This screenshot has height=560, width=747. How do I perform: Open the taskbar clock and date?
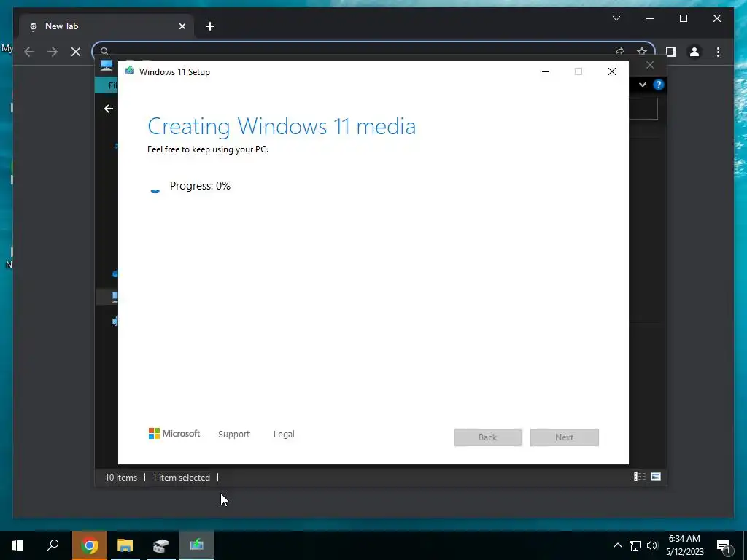(684, 545)
